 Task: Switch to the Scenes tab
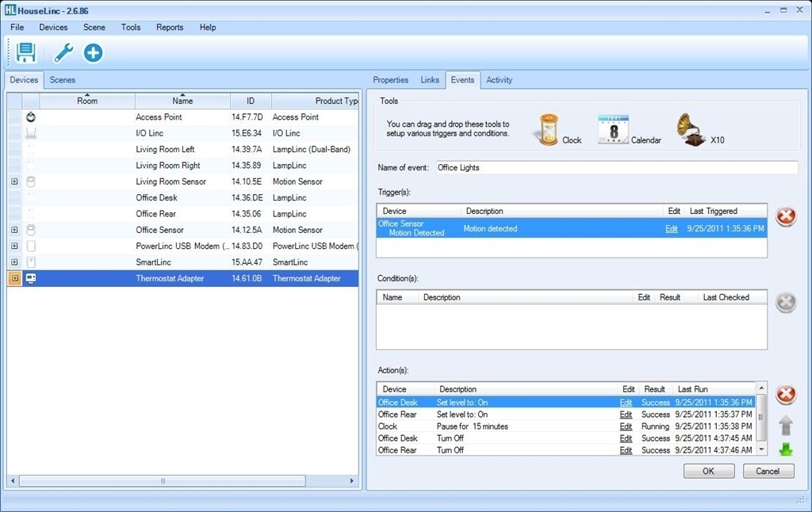[x=63, y=80]
